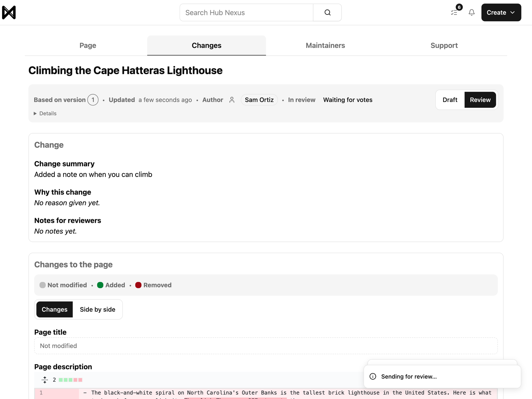This screenshot has height=399, width=532.
Task: Switch status toggle to Draft
Action: 450,100
